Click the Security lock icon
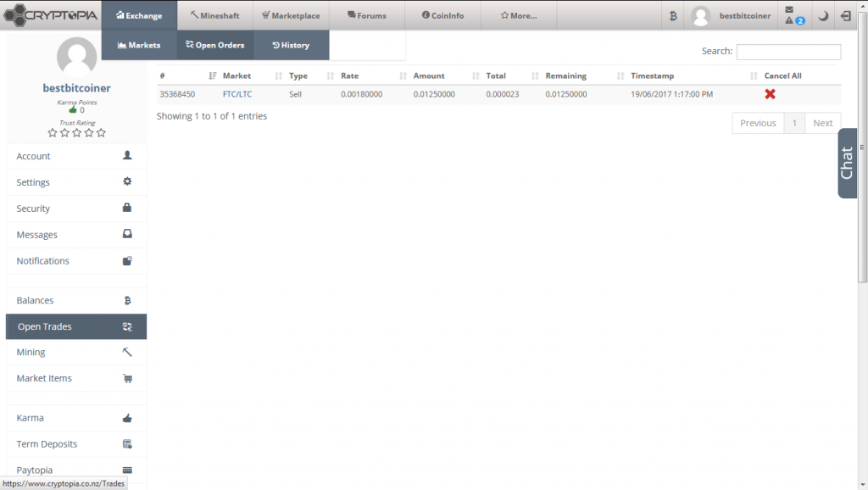This screenshot has width=868, height=490. (127, 208)
